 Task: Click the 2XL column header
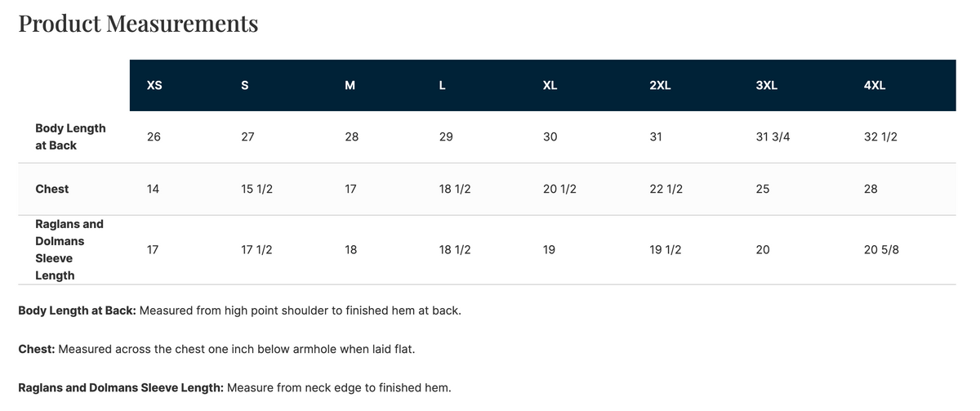660,86
